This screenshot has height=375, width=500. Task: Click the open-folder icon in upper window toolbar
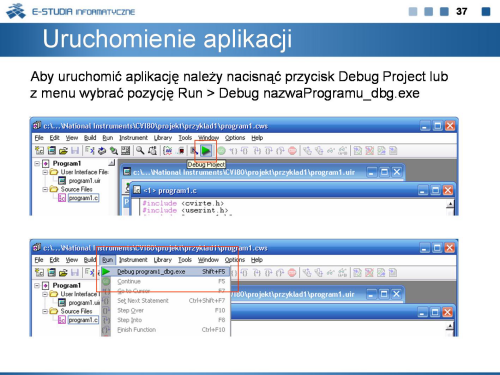tap(63, 151)
